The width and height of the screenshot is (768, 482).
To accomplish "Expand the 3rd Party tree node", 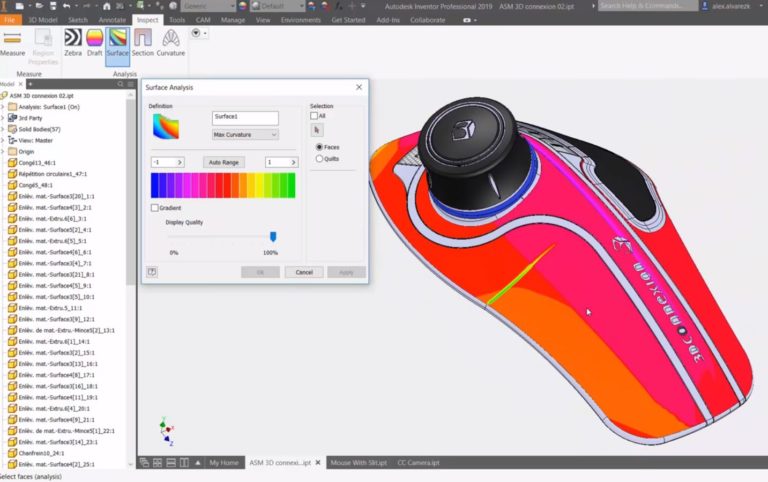I will 4,117.
